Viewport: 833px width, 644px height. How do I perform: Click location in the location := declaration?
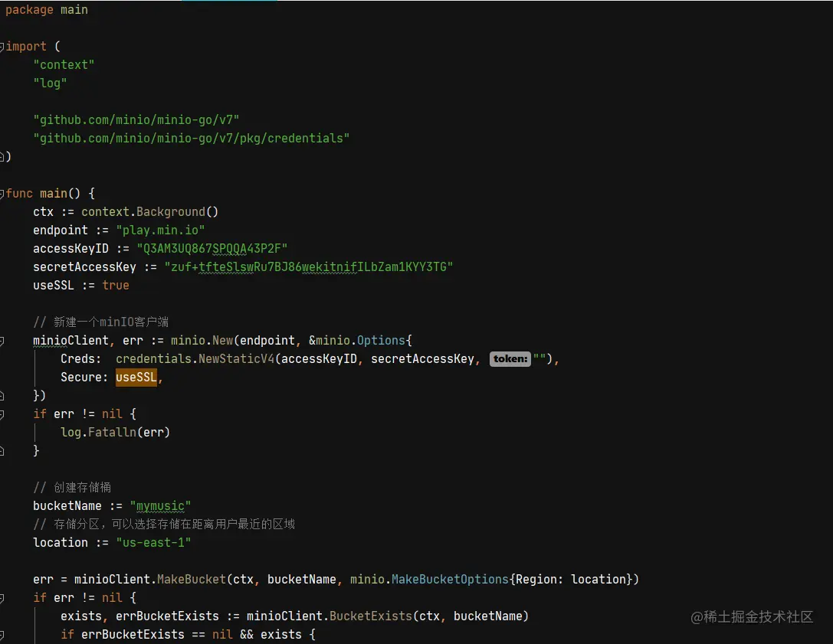pyautogui.click(x=60, y=543)
